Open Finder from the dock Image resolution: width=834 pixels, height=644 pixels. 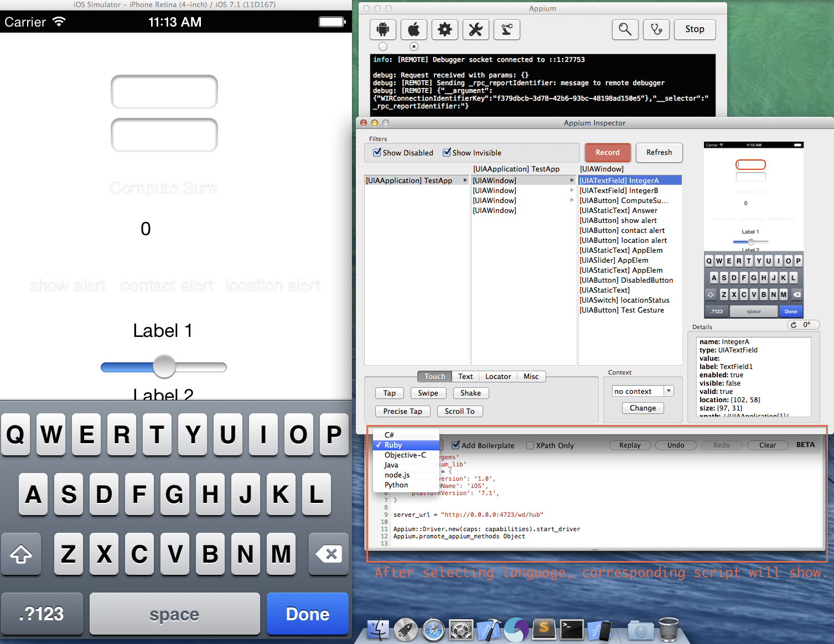379,630
